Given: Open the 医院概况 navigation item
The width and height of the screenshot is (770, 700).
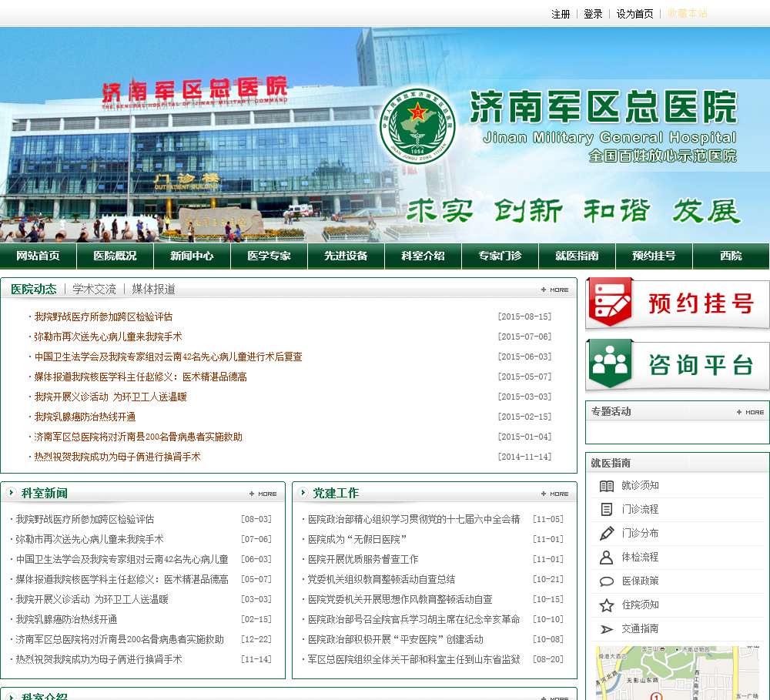Looking at the screenshot, I should (115, 256).
